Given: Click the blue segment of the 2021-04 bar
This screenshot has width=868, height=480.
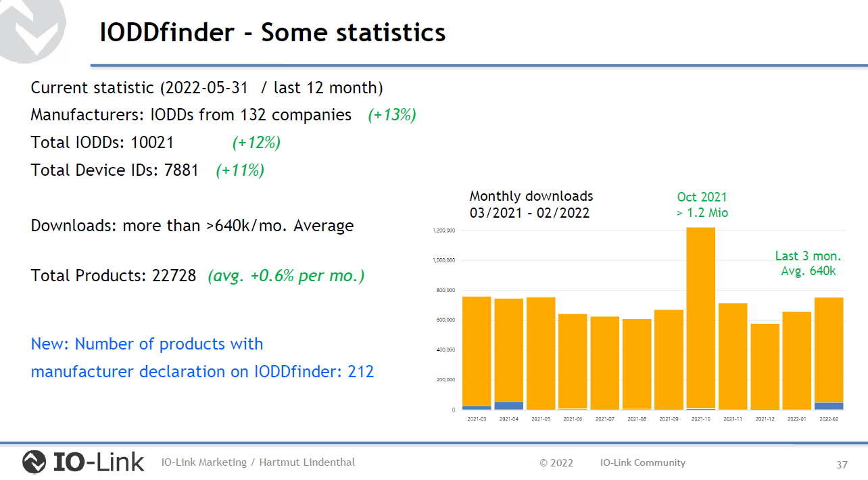Looking at the screenshot, I should [508, 406].
